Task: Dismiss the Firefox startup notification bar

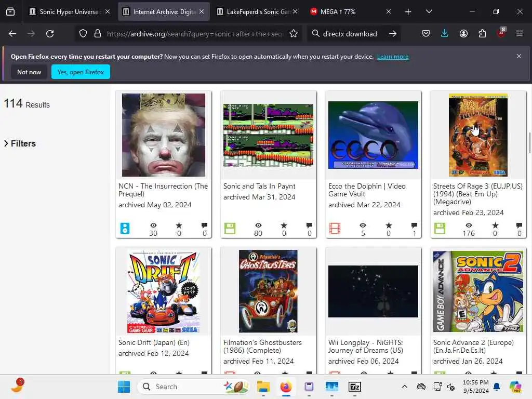Action: (x=519, y=56)
